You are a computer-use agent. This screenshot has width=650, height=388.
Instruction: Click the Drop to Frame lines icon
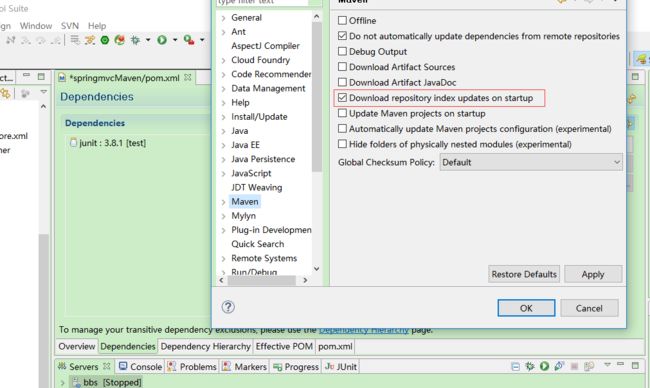75,40
